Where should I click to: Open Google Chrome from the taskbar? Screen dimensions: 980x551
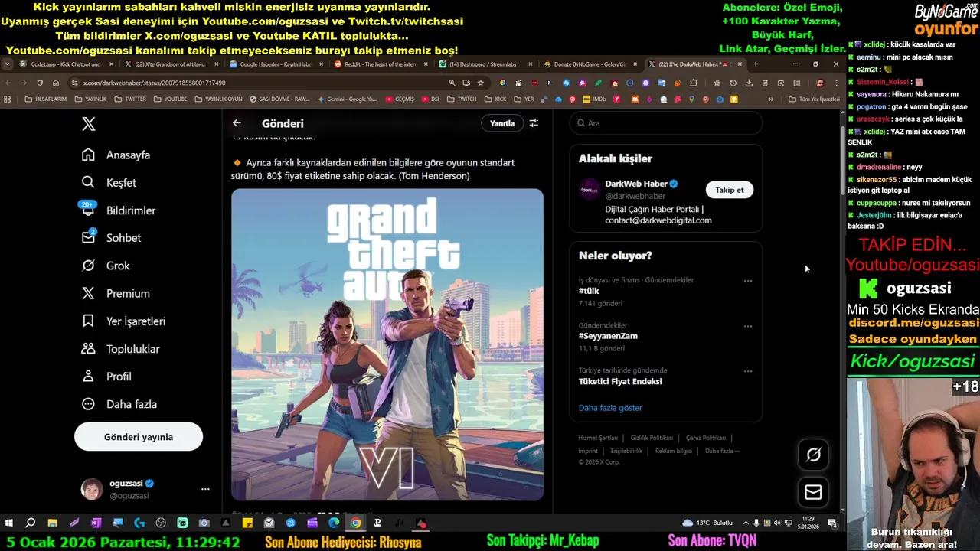(x=355, y=523)
